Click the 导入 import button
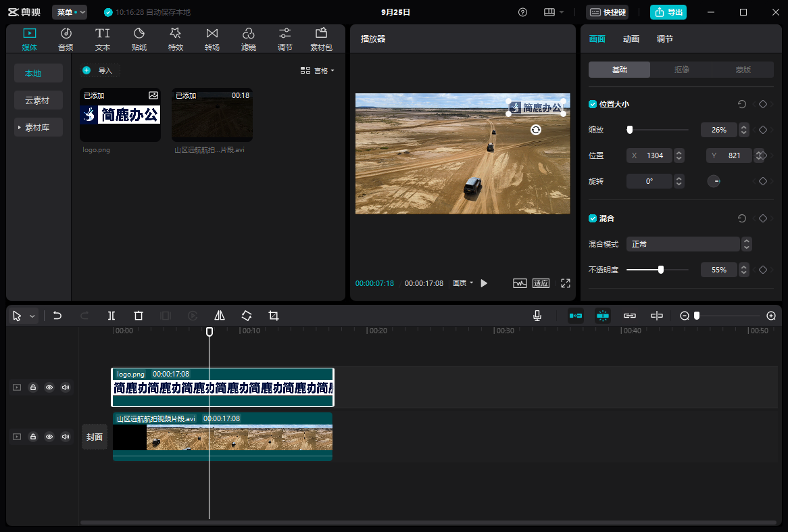Image resolution: width=788 pixels, height=532 pixels. tap(100, 70)
